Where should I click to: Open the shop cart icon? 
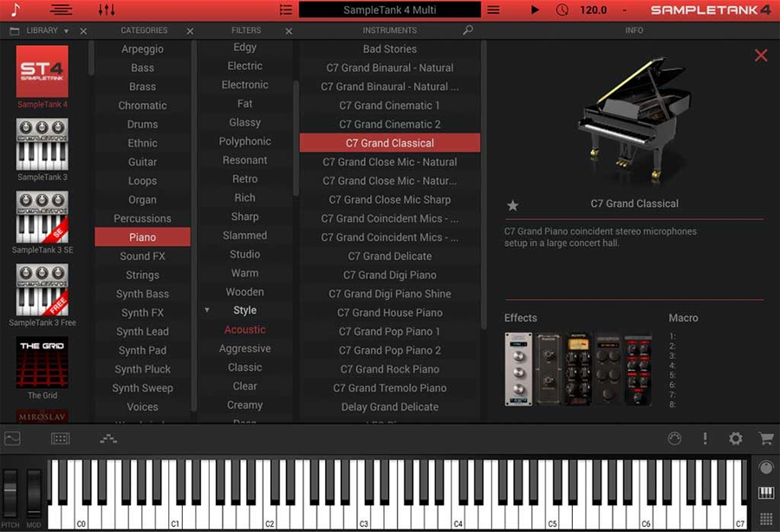pyautogui.click(x=766, y=438)
